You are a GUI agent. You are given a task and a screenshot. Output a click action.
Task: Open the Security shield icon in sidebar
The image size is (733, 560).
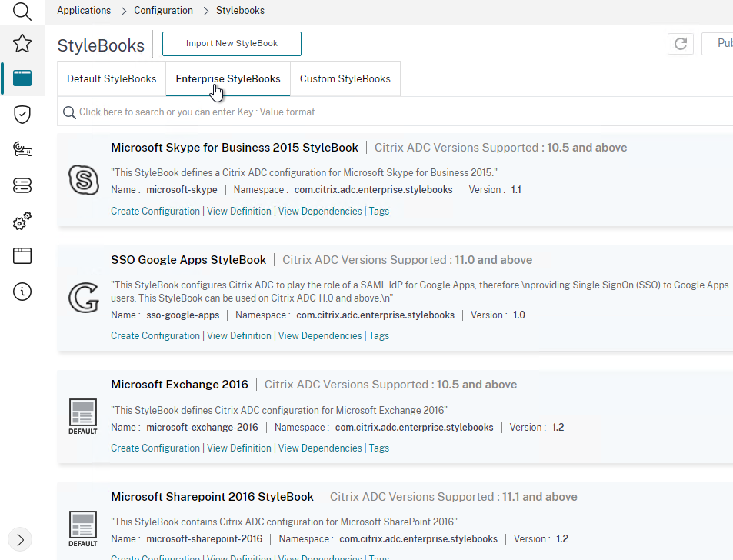(22, 114)
